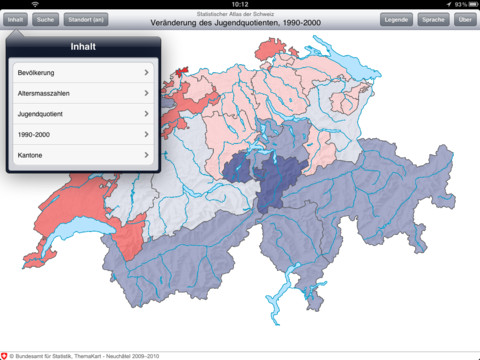Image resolution: width=480 pixels, height=360 pixels.
Task: Open the Sprache language selector
Action: coord(433,20)
